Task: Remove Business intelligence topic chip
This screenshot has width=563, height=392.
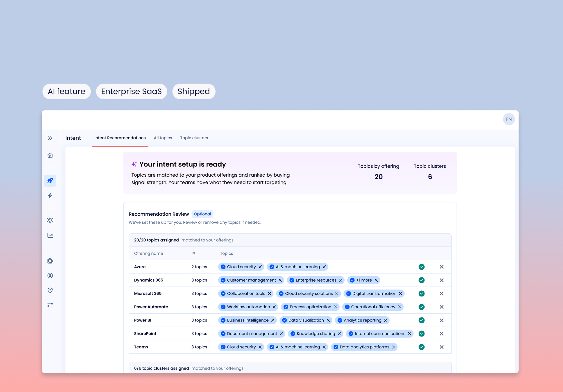Action: tap(273, 320)
